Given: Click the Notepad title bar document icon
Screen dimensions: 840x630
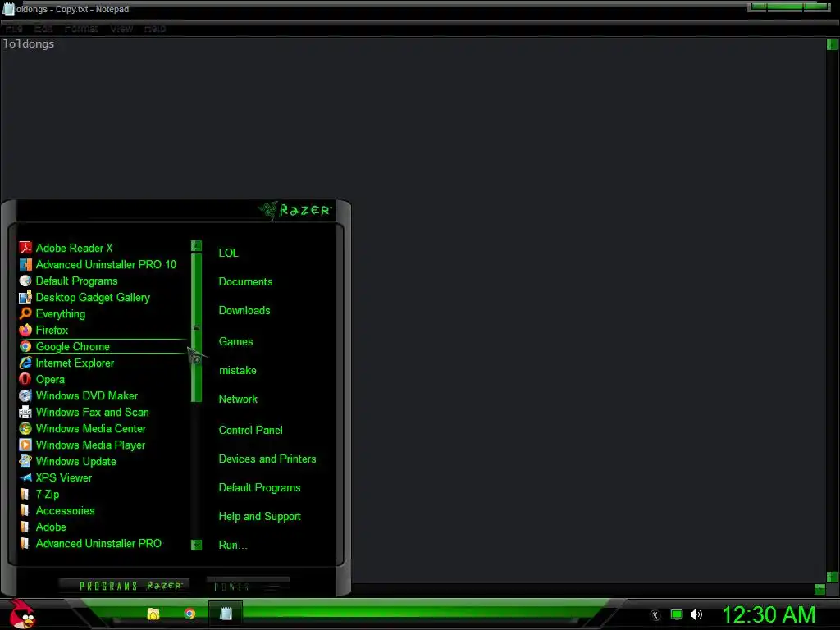Looking at the screenshot, I should coord(8,9).
